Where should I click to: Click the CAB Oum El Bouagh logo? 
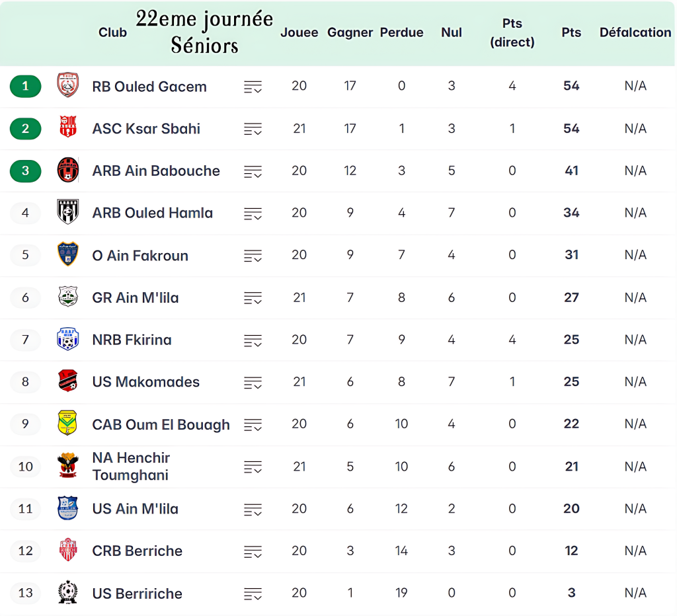67,424
